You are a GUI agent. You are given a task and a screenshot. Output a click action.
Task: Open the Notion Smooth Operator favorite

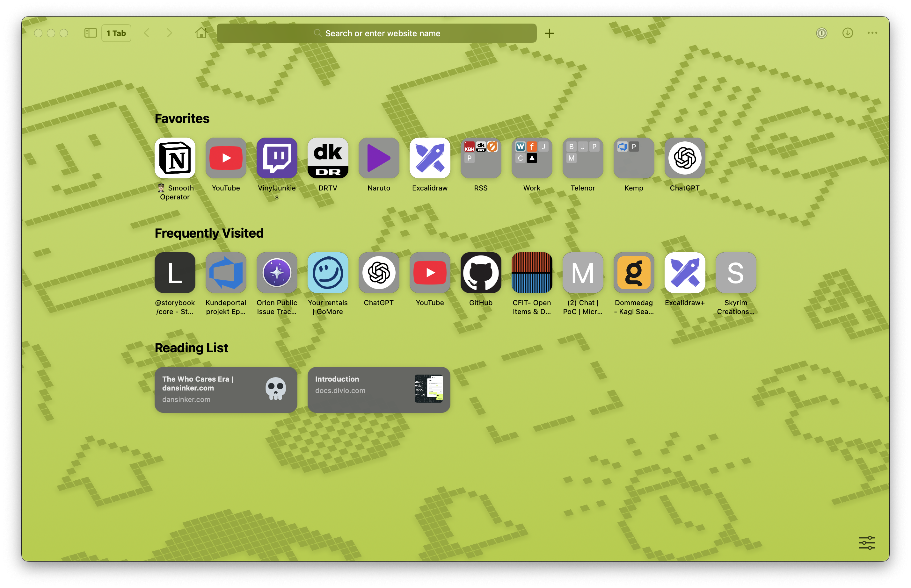(175, 158)
